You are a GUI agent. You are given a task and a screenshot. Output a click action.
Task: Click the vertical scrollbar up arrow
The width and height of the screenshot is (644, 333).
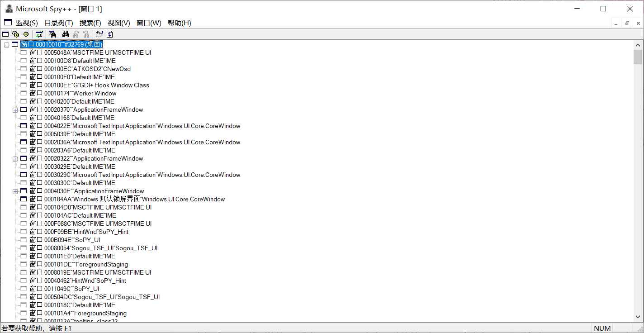[638, 45]
